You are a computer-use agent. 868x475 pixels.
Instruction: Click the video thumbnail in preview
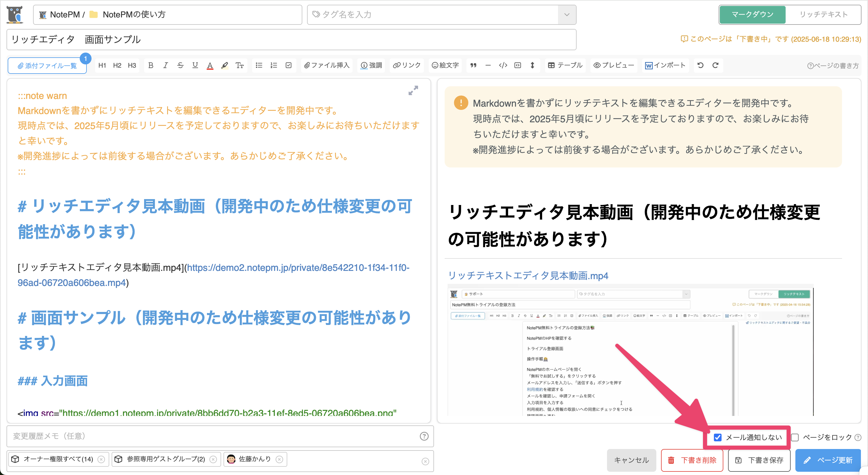pyautogui.click(x=630, y=351)
